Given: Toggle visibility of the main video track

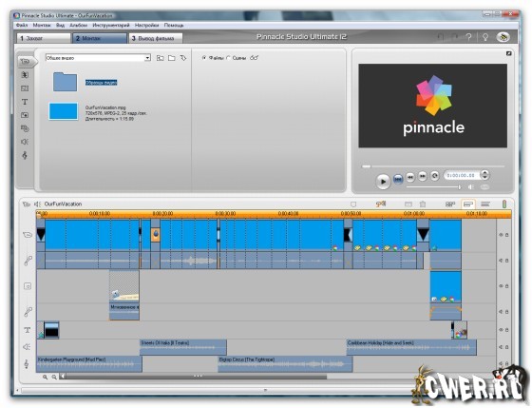Looking at the screenshot, I should 501,235.
